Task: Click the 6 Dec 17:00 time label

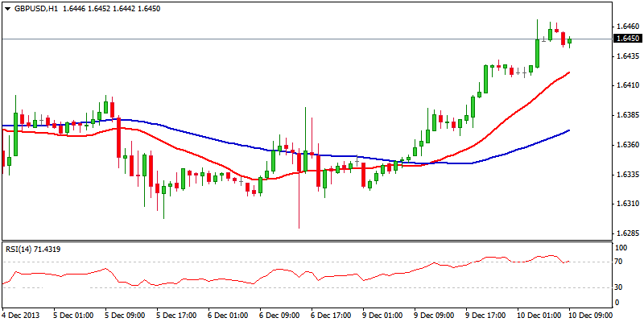Action: tap(331, 315)
